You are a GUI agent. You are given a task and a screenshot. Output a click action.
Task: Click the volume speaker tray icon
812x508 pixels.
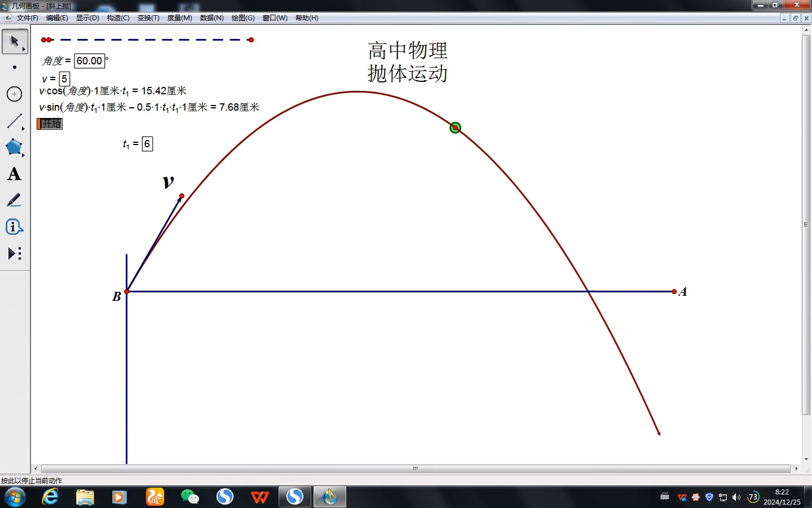(736, 497)
